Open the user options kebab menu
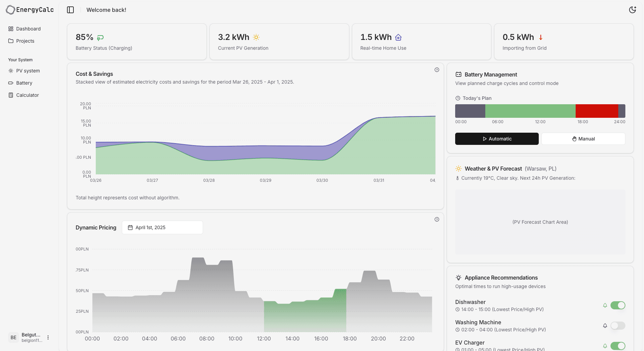Screen dimensions: 644x351 [48, 337]
